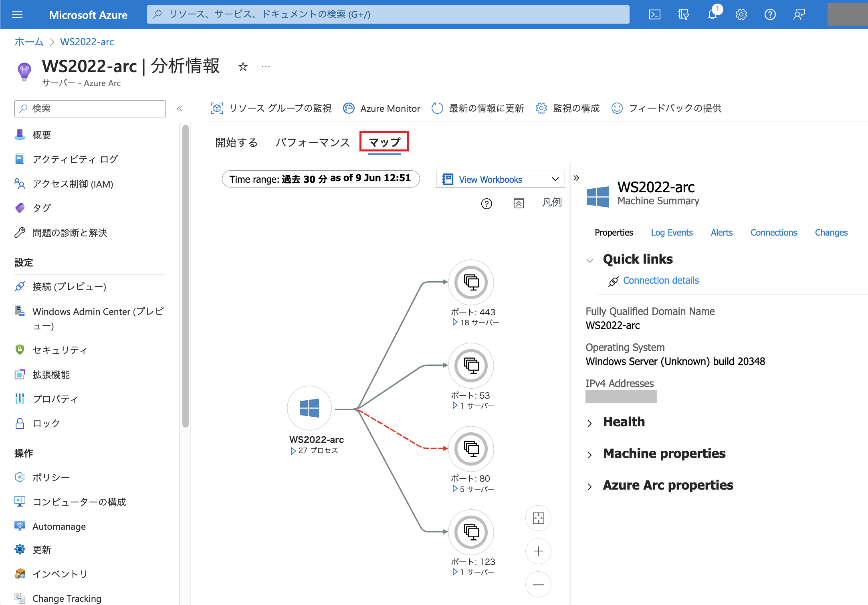
Task: Click in the global Azure search box
Action: [x=388, y=14]
